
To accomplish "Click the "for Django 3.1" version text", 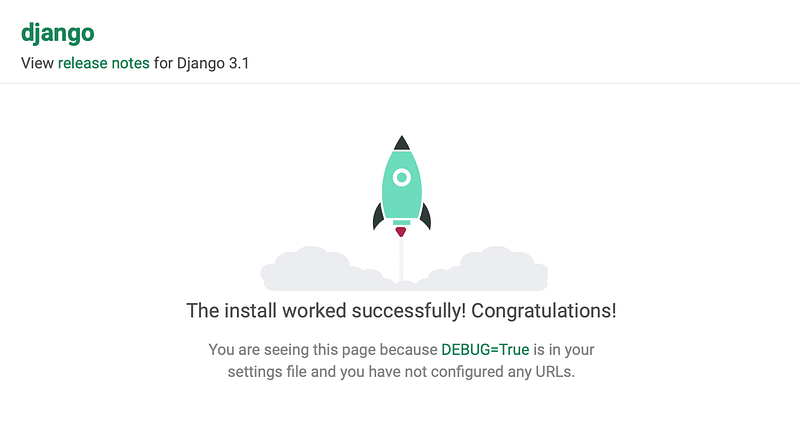I will tap(202, 63).
